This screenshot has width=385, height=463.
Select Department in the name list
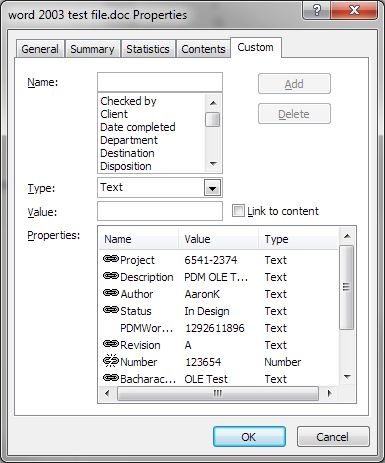pos(129,140)
